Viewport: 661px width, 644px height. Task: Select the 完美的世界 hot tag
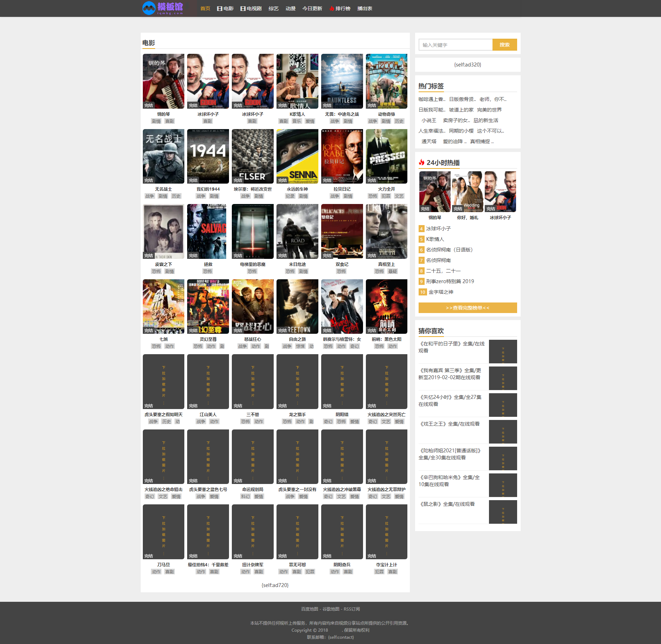coord(489,110)
